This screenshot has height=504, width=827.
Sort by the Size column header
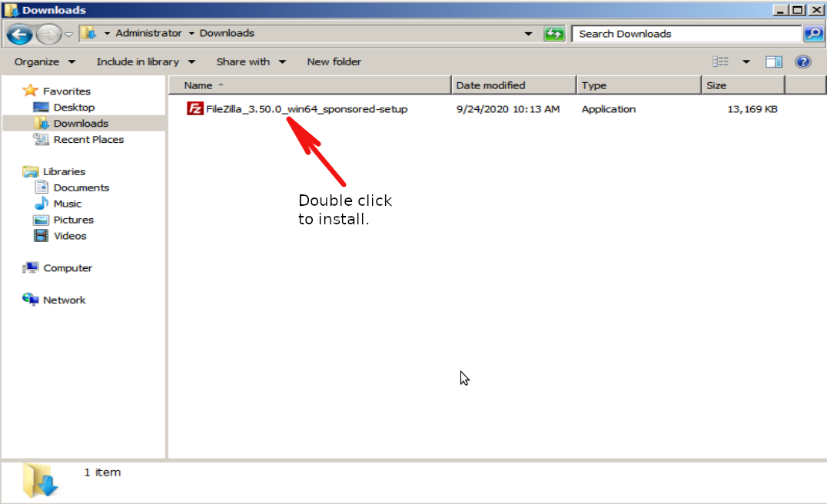click(x=743, y=85)
